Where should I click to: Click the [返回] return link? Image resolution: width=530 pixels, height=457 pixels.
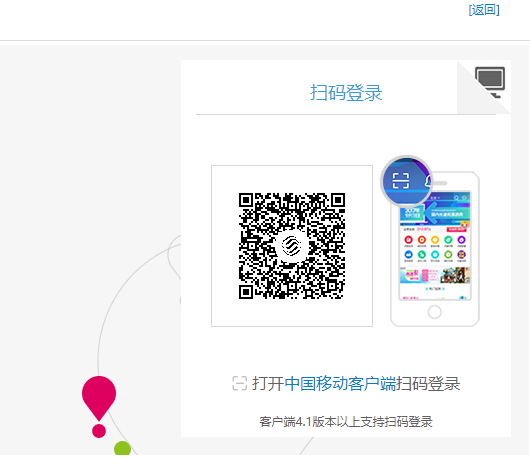click(484, 10)
